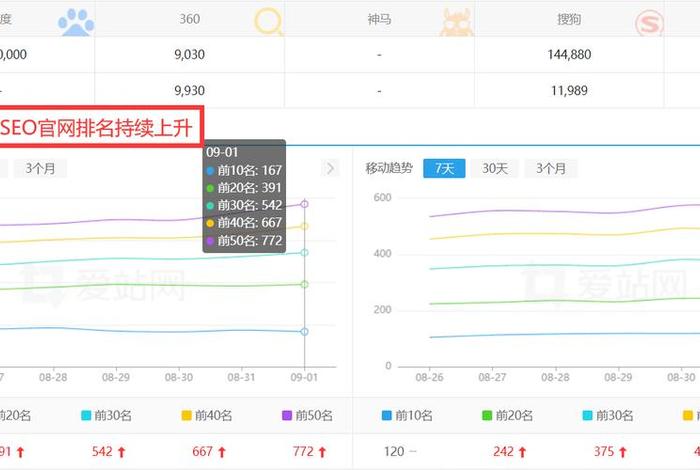Click the 前50名: 772 tooltip entry
Image resolution: width=700 pixels, height=470 pixels.
pos(244,241)
